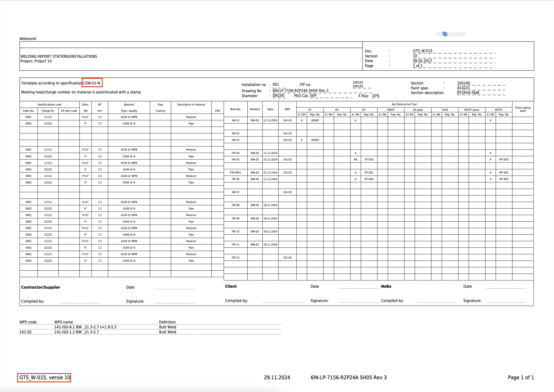The image size is (554, 392).
Task: Click the Field coating weld column header
Action: pos(523,109)
